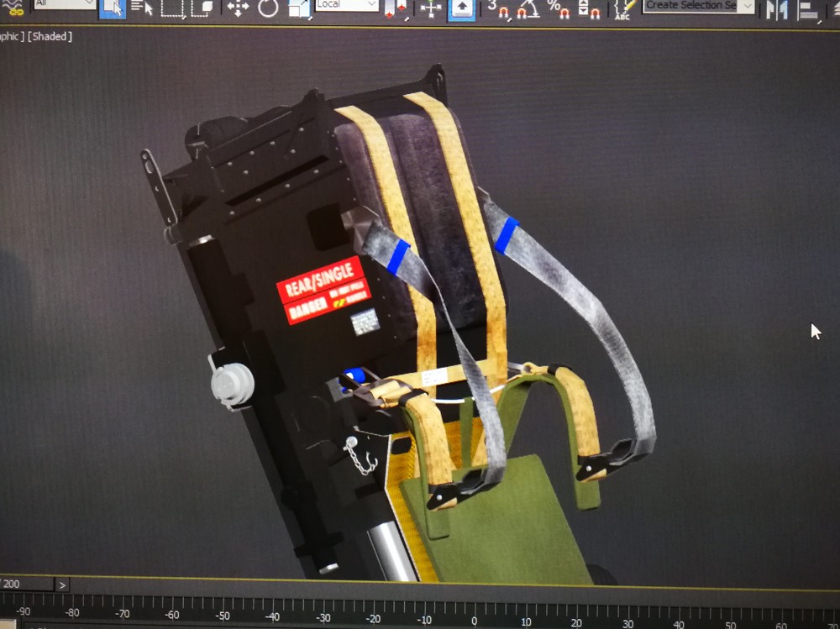Click frame -90 on the timeline ruler
Image resolution: width=840 pixels, height=629 pixels.
coord(23,611)
